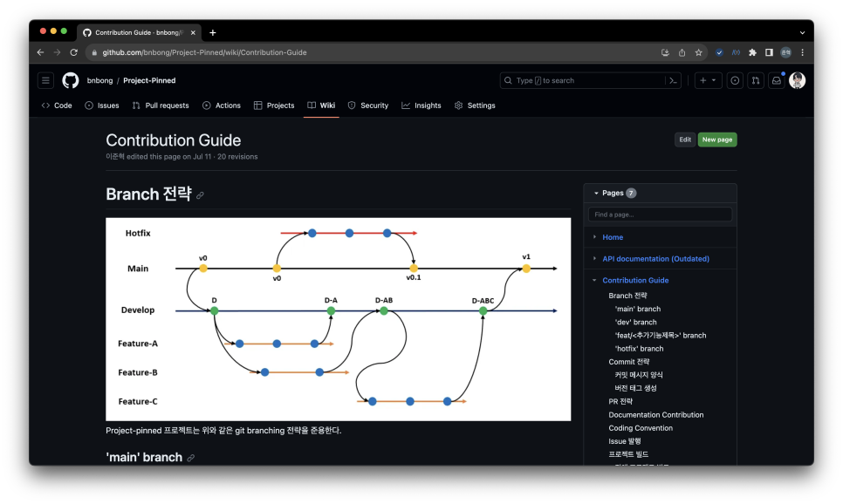Open the notifications inbox icon
Image resolution: width=843 pixels, height=504 pixels.
[777, 80]
